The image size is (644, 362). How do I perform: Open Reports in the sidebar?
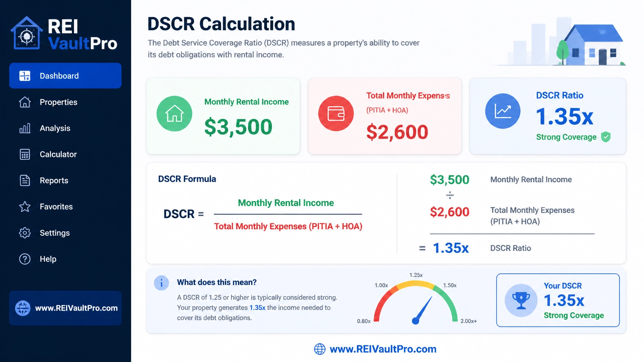65,180
